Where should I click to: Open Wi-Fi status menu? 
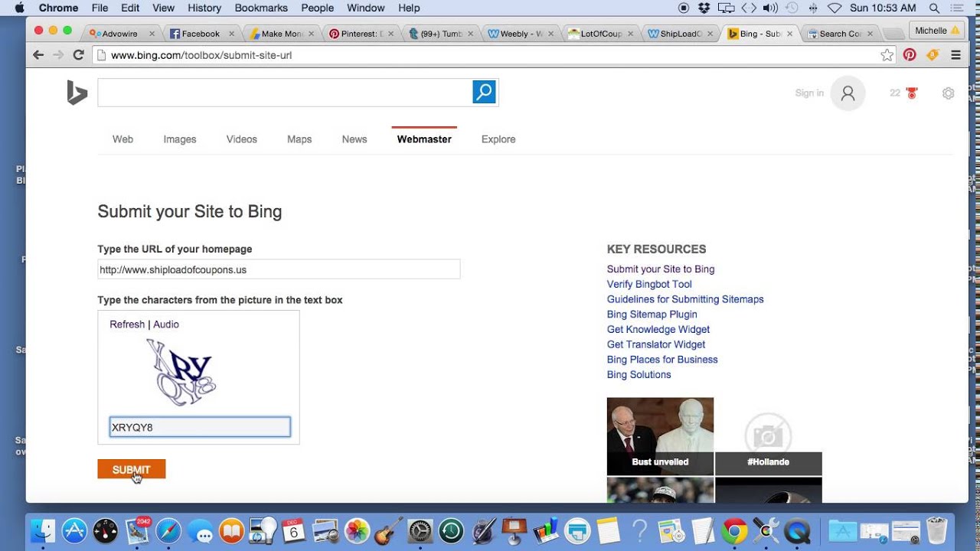pos(835,8)
